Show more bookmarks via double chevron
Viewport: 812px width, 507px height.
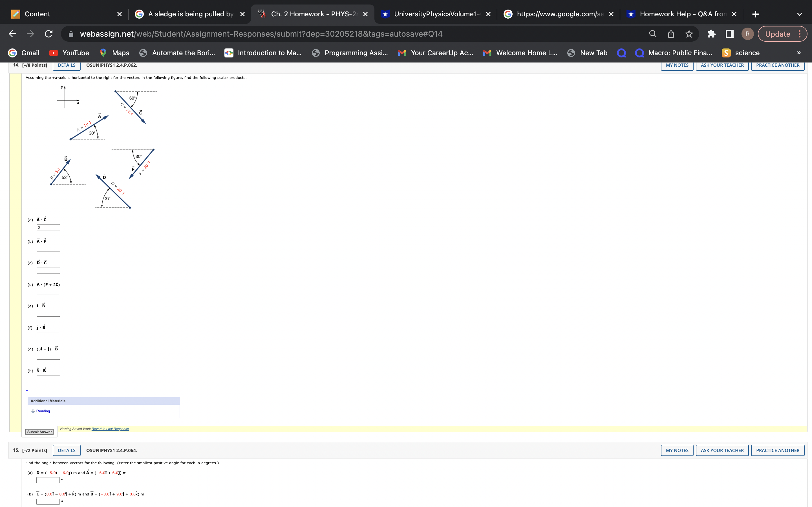[x=799, y=53]
